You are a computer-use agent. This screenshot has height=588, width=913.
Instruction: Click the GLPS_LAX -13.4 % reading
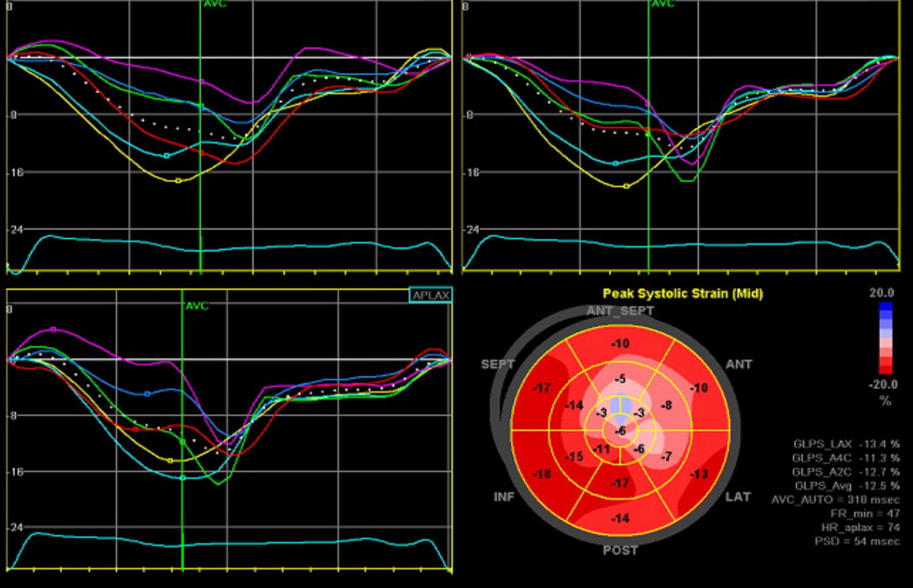click(846, 444)
